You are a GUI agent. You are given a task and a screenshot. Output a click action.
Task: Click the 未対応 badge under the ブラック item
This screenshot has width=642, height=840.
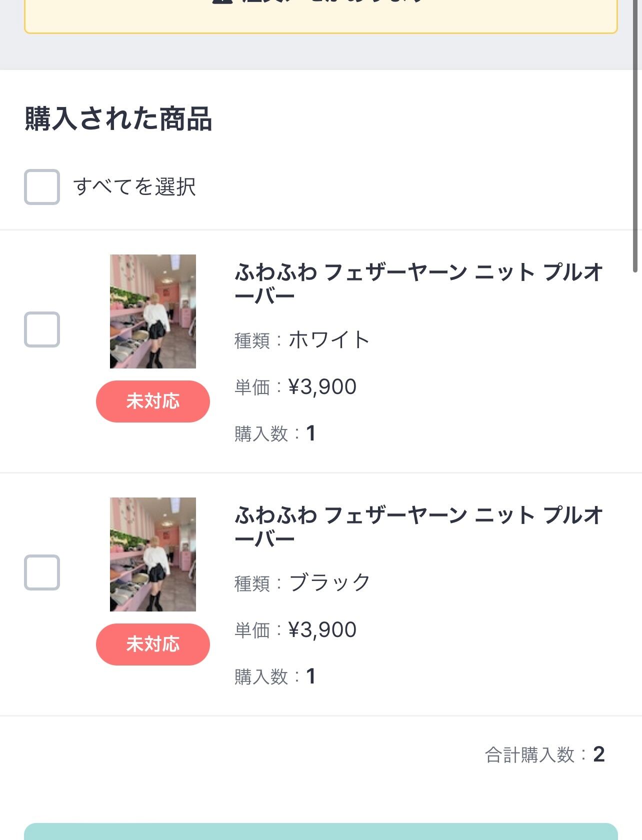coord(153,644)
